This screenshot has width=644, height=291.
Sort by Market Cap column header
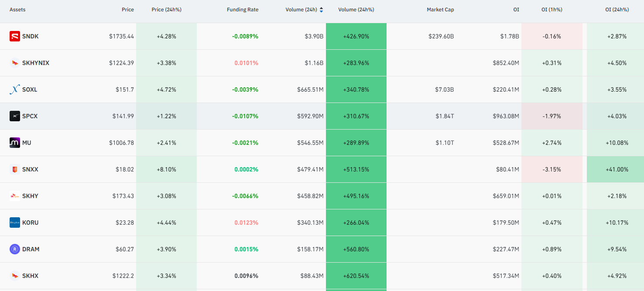pyautogui.click(x=440, y=10)
